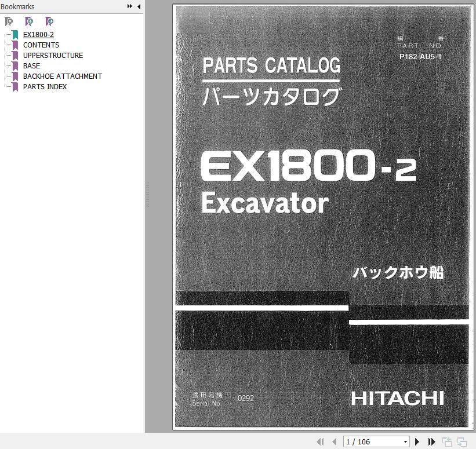Go to the BASE bookmark

pos(31,66)
